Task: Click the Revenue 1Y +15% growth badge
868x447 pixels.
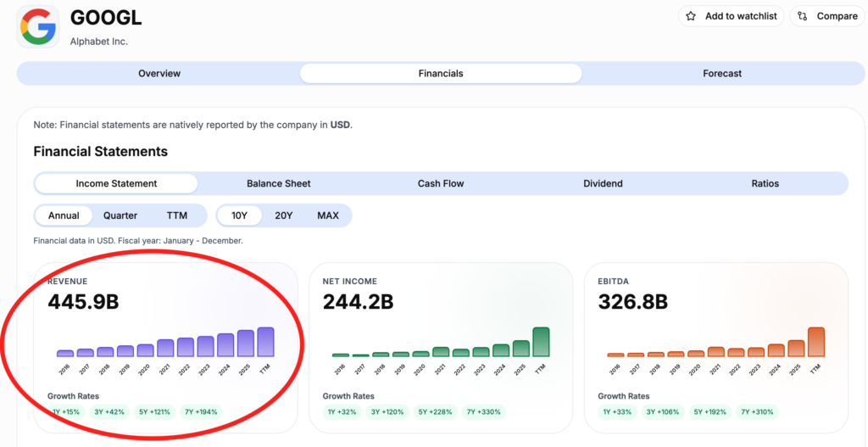Action: (66, 411)
